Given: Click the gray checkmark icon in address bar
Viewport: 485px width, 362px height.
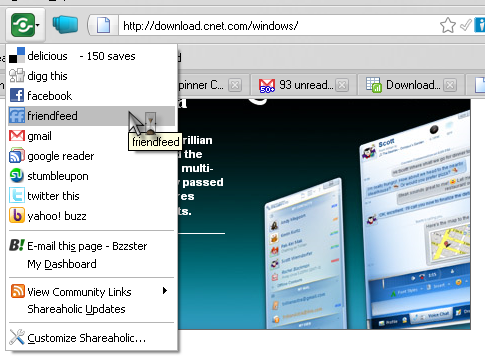Looking at the screenshot, I should (466, 25).
